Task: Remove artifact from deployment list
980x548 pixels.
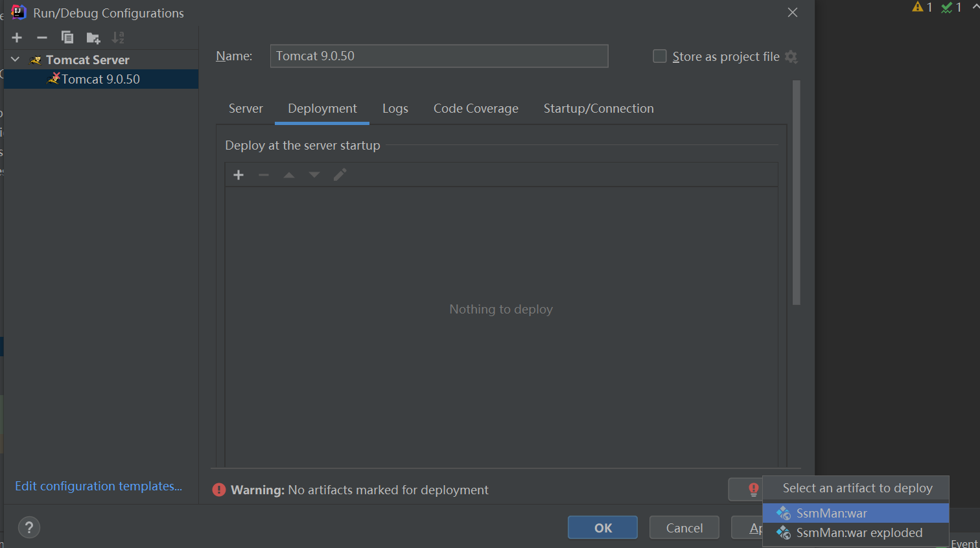Action: 264,175
